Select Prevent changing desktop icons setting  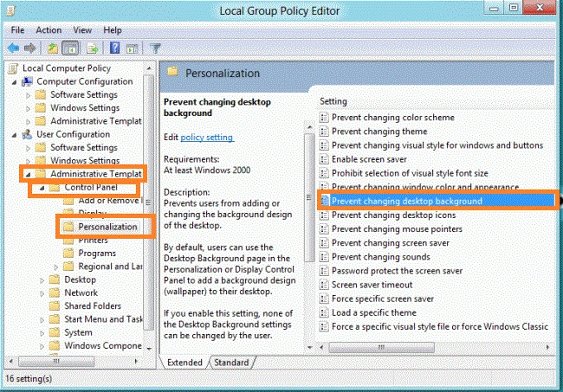[393, 215]
